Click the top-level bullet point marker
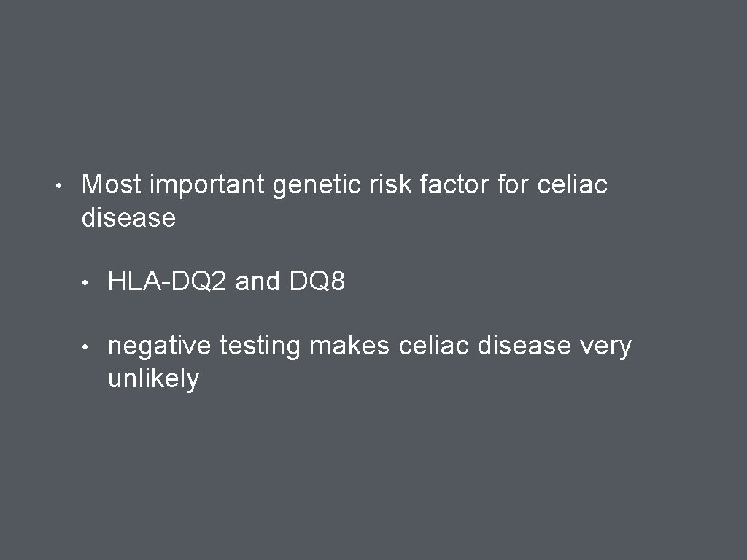 [58, 186]
